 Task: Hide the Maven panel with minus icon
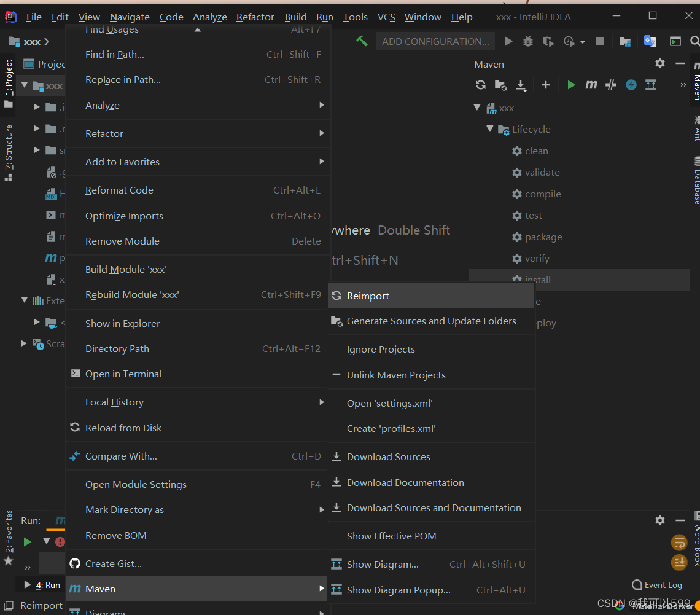pos(680,64)
